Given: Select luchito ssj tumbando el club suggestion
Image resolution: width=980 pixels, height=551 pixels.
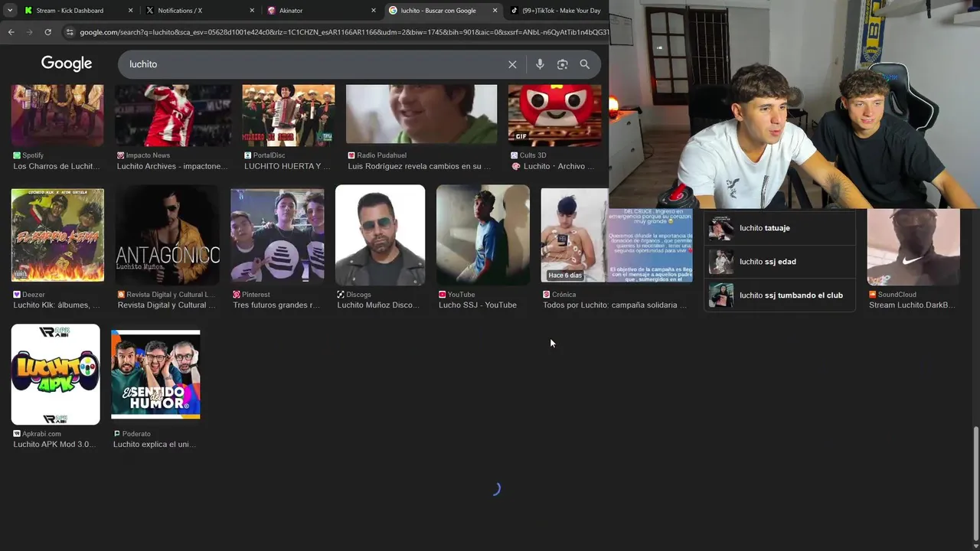Looking at the screenshot, I should (x=779, y=295).
